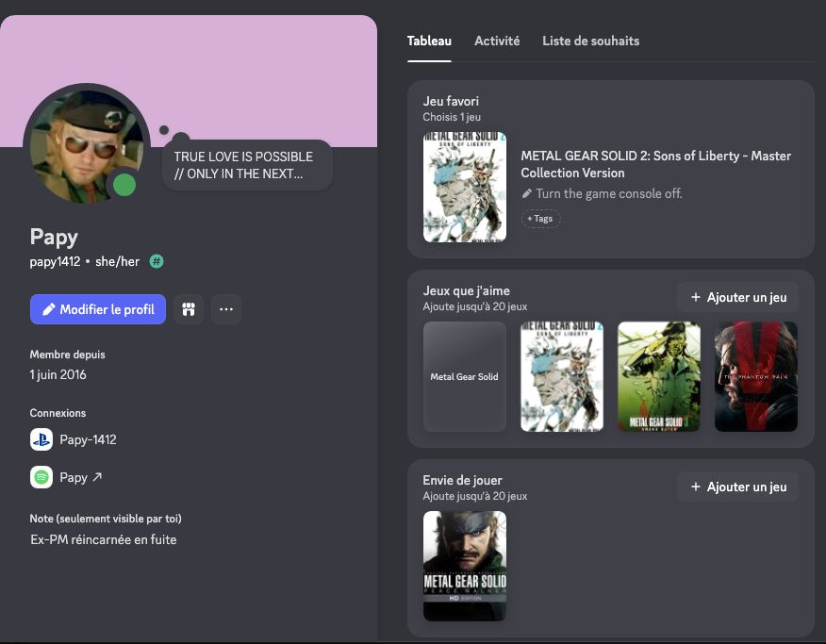
Task: Click the Papy display name
Action: [x=54, y=238]
